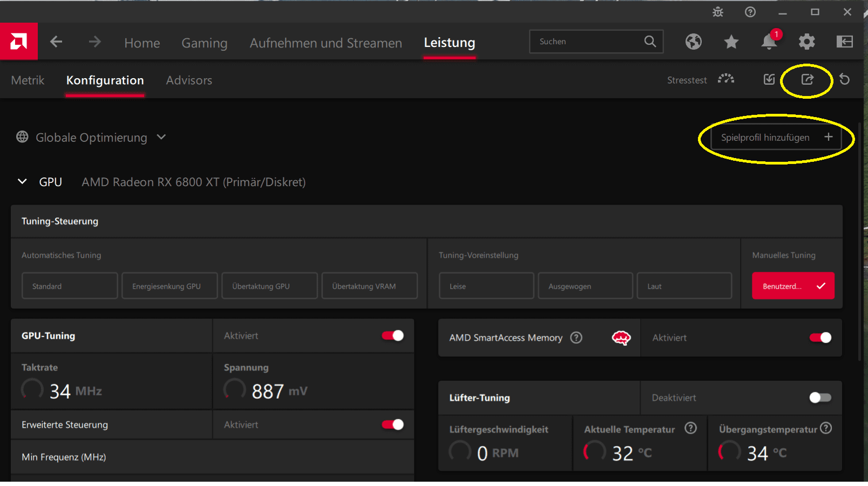Go forward with the right arrow

(x=95, y=42)
